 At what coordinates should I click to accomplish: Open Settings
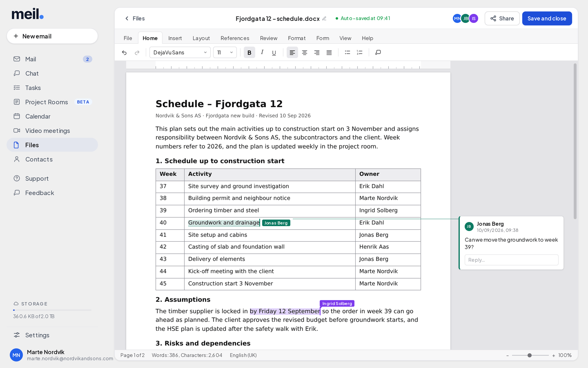coord(52,335)
